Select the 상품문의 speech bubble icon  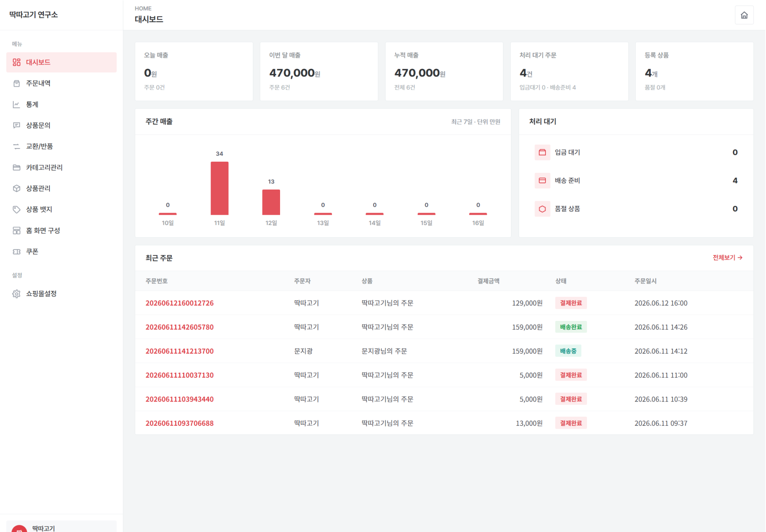coord(16,125)
